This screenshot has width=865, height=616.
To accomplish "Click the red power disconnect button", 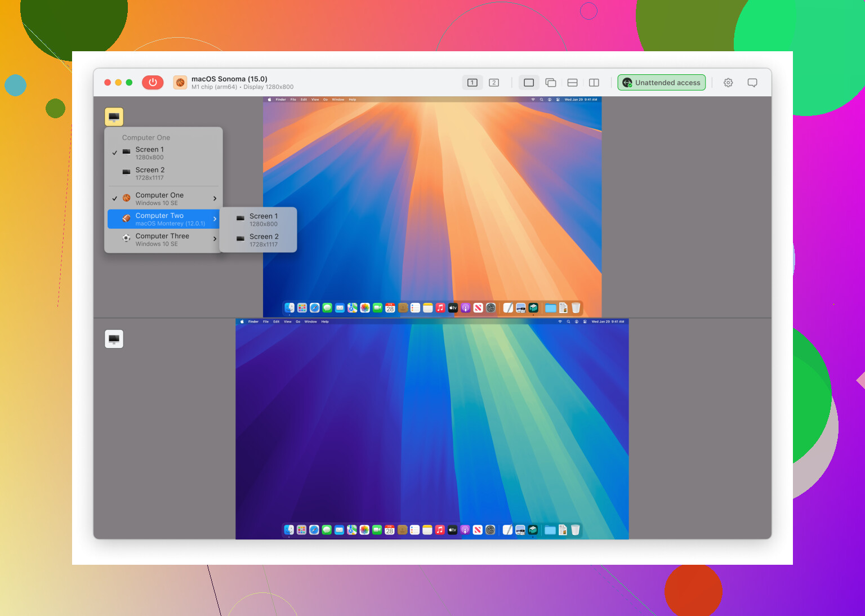I will click(153, 82).
